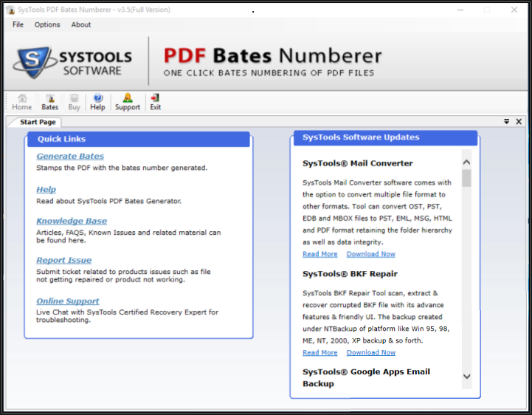The height and width of the screenshot is (415, 532).
Task: Open the Home toolbar icon
Action: (x=22, y=102)
